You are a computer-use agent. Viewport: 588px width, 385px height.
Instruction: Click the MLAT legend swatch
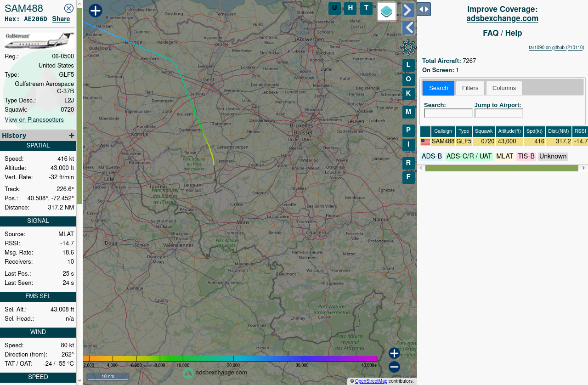(x=505, y=157)
